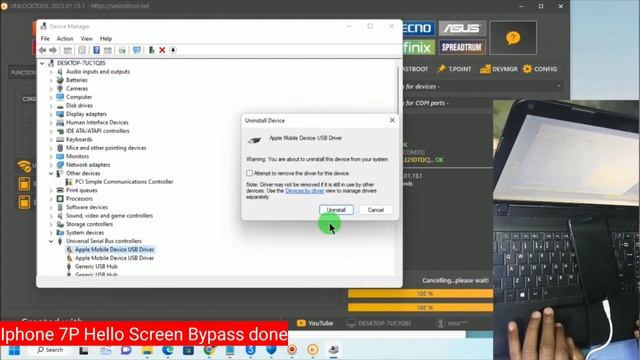Click the ASUS brand logo in UnlockTool
640x360 pixels.
(462, 28)
